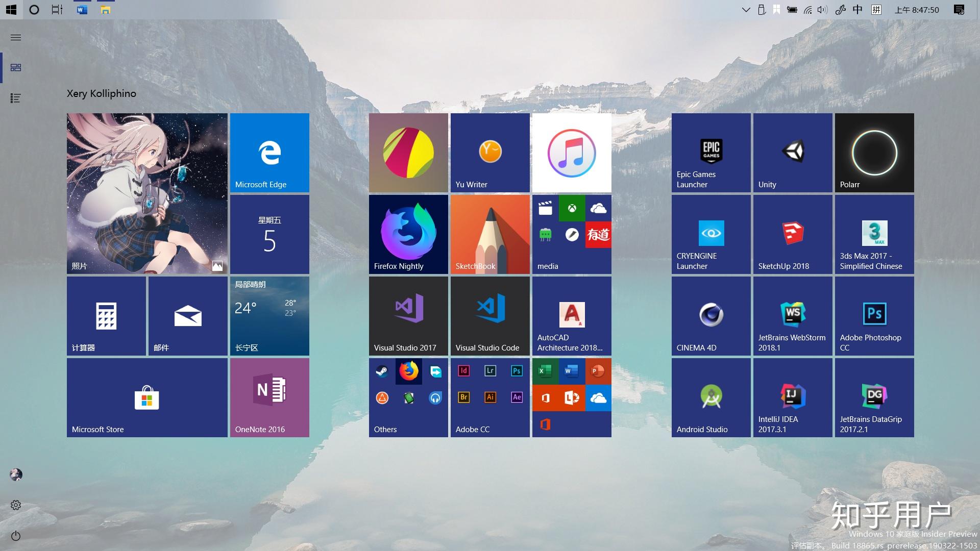Launch Android Studio tile
Image resolution: width=980 pixels, height=551 pixels.
711,397
